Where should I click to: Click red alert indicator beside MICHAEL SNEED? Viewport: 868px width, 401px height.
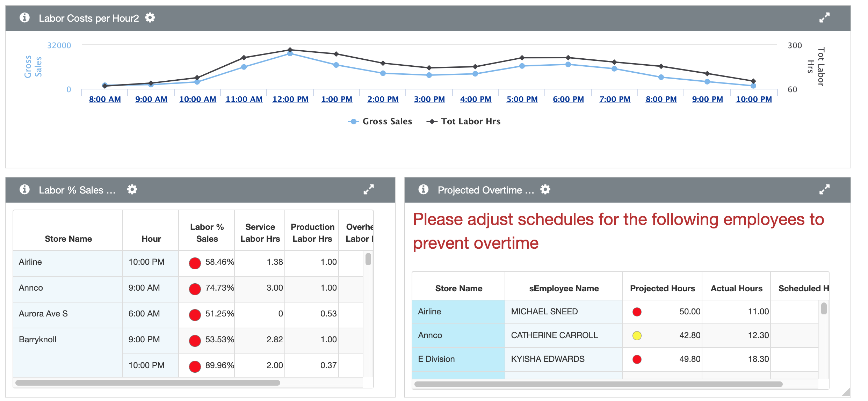(637, 312)
